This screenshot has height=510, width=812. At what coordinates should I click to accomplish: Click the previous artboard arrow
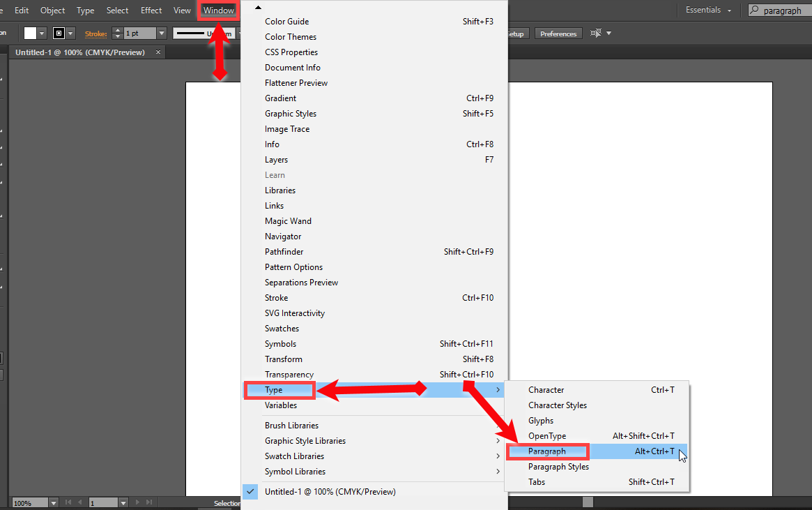(x=79, y=502)
